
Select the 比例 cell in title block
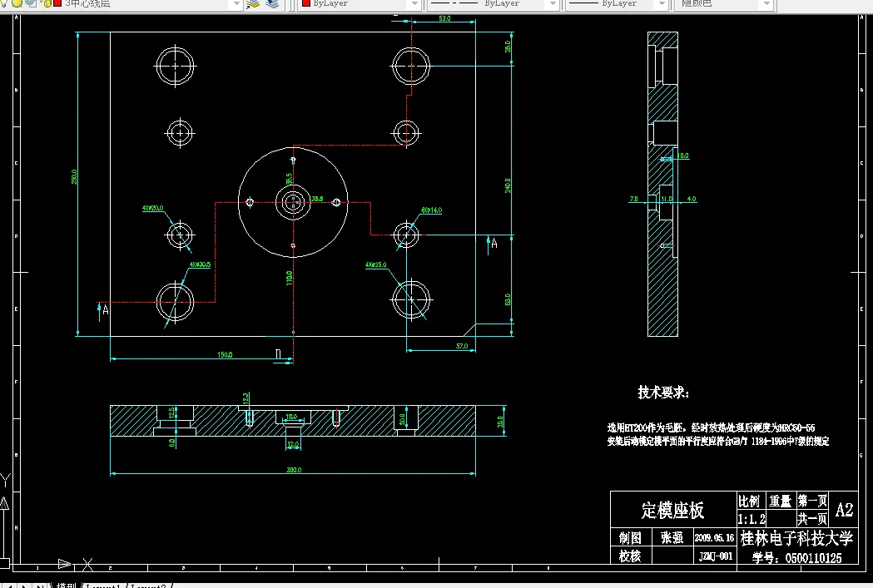click(x=749, y=502)
